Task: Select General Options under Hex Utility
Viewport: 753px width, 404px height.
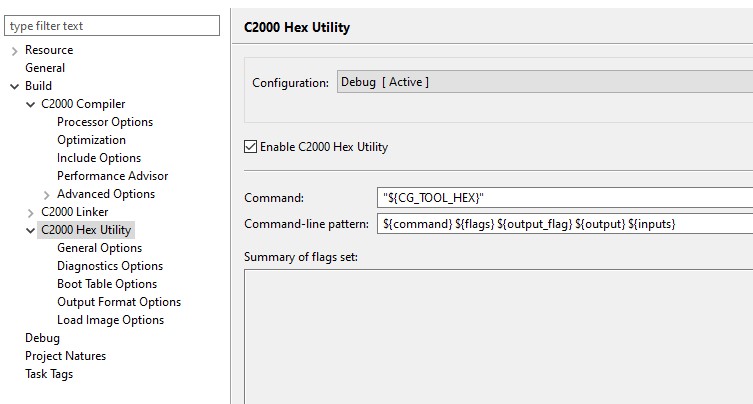Action: pos(99,248)
